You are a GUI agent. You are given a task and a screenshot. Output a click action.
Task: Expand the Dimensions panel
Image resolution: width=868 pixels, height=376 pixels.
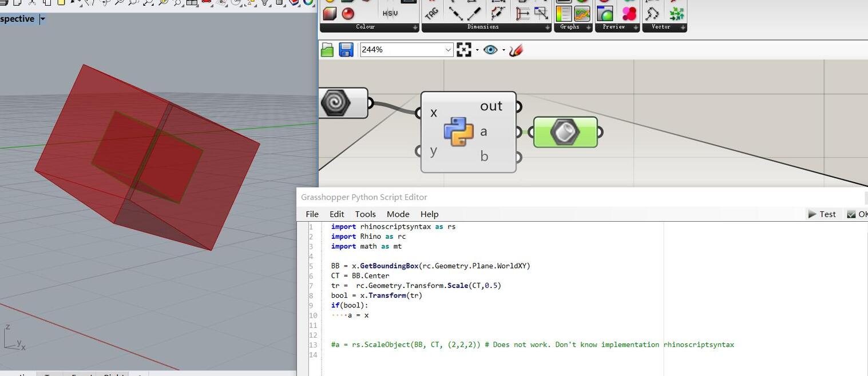pos(548,27)
